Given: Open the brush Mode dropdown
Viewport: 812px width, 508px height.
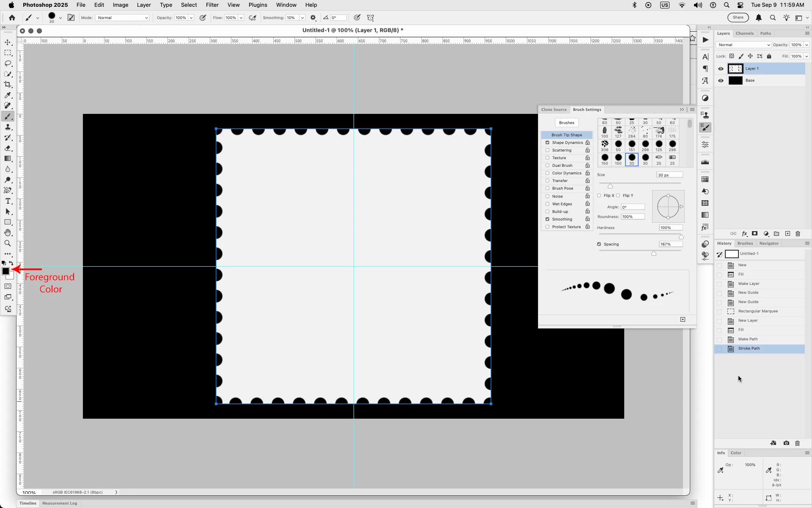Looking at the screenshot, I should [123, 18].
